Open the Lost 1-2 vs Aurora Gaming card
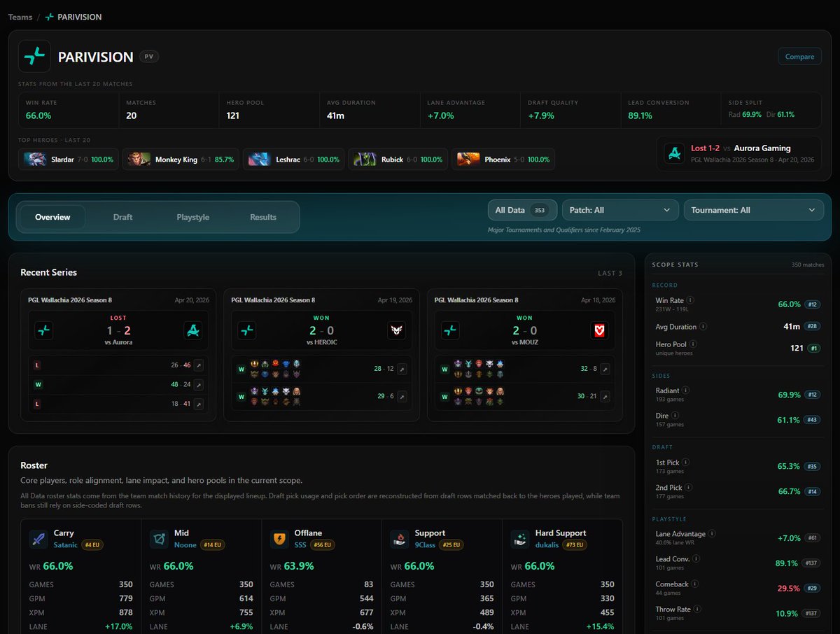This screenshot has width=840, height=634. pos(739,153)
